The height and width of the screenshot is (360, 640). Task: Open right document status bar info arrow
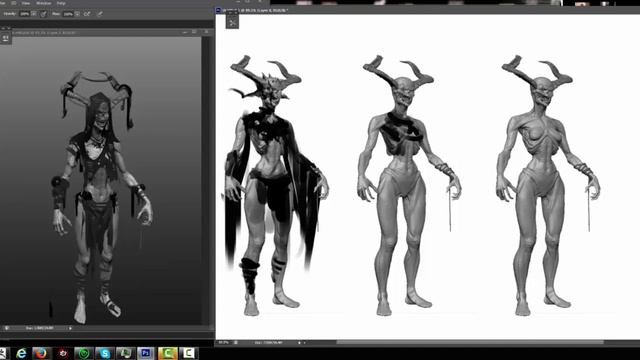[299, 342]
